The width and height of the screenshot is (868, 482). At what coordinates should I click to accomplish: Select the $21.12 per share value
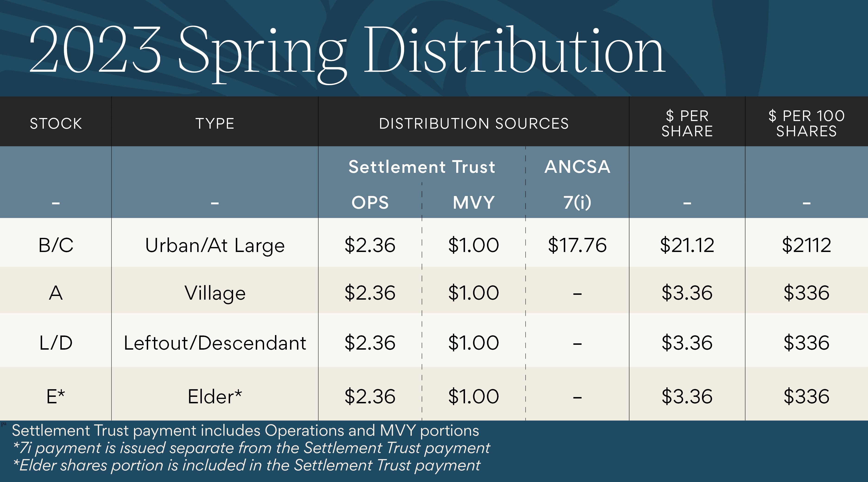[687, 245]
